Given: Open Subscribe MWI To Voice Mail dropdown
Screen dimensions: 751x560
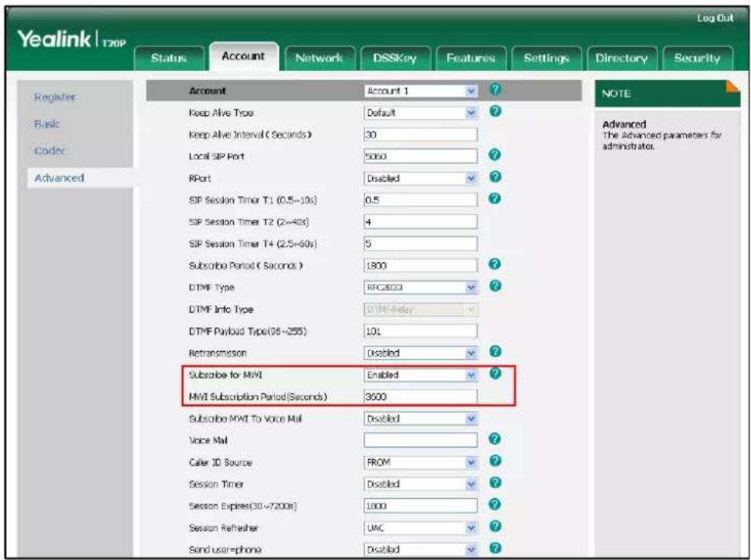Looking at the screenshot, I should tap(421, 419).
